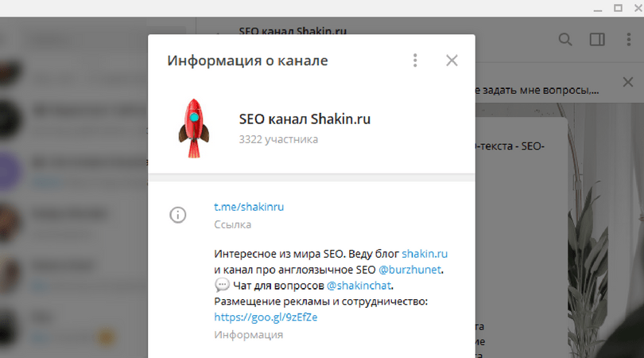The width and height of the screenshot is (644, 358).
Task: Open the shakin.ru blog link
Action: (425, 254)
